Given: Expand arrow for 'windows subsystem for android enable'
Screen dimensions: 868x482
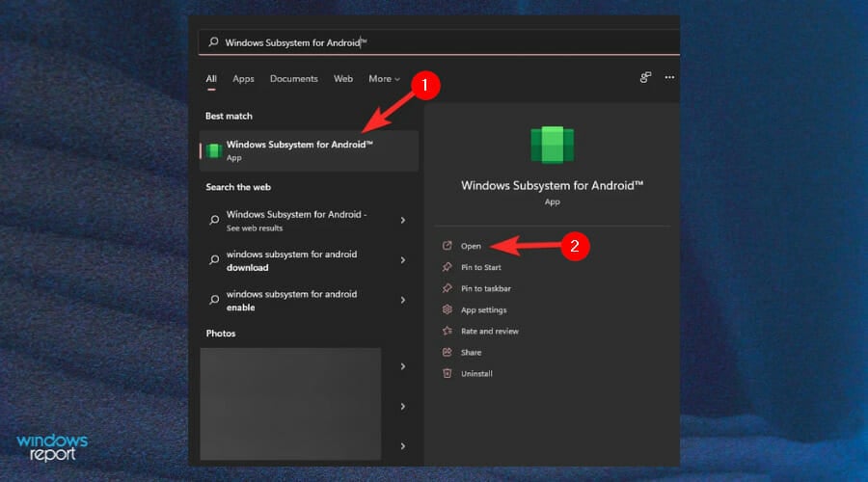Looking at the screenshot, I should (x=402, y=300).
